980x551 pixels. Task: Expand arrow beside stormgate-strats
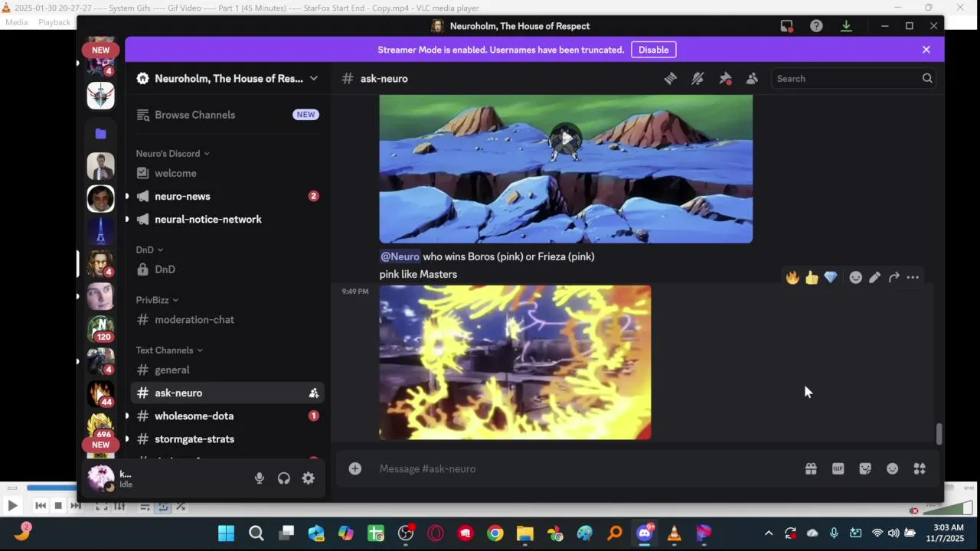127,439
